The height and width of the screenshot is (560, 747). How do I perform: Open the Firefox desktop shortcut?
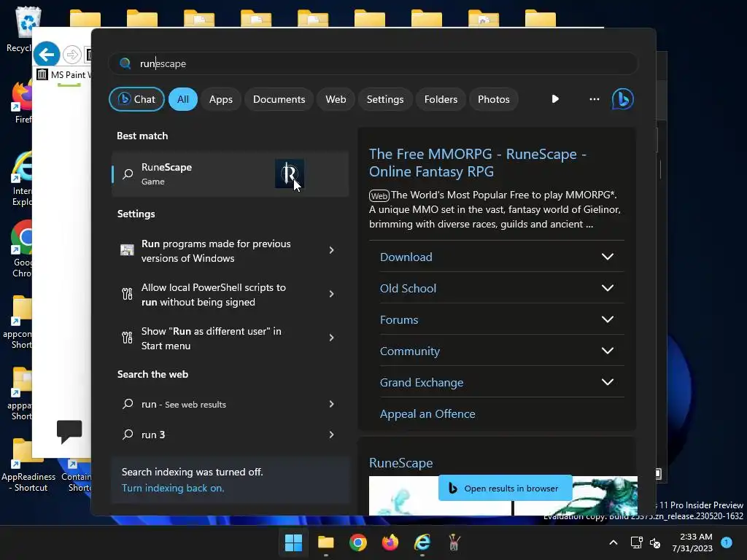click(21, 102)
